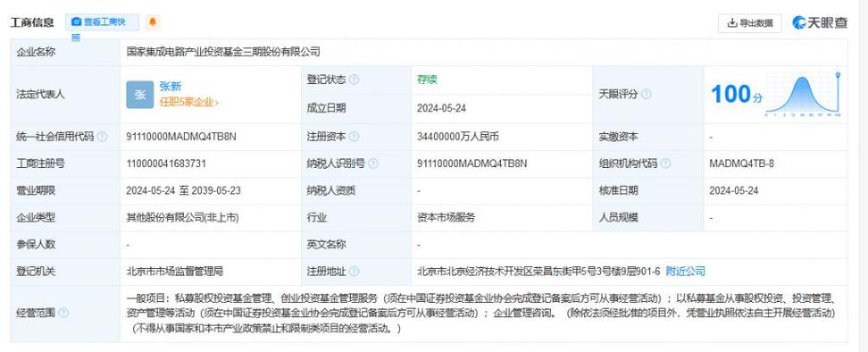868x352 pixels.
Task: Click help icon next to 纳税人识别号
Action: [x=373, y=163]
